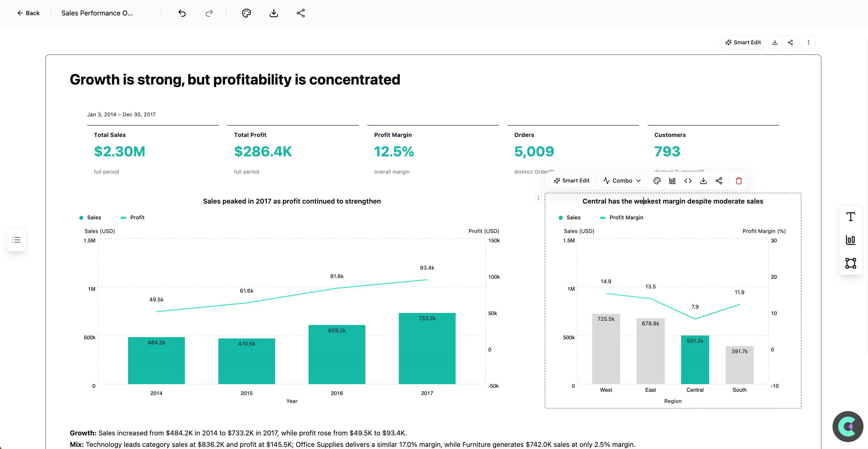Click the main headline about growth and profitability
868x449 pixels.
point(235,80)
